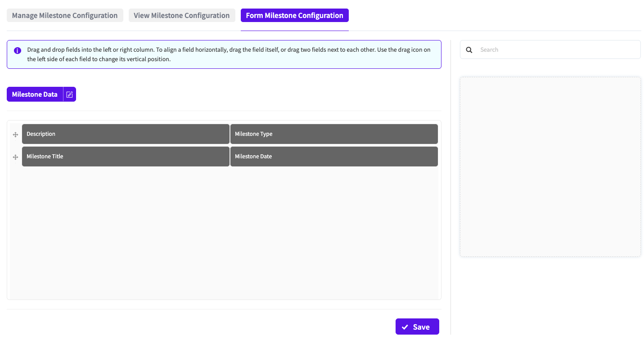Image resolution: width=644 pixels, height=340 pixels.
Task: Select the Description field block
Action: (126, 134)
